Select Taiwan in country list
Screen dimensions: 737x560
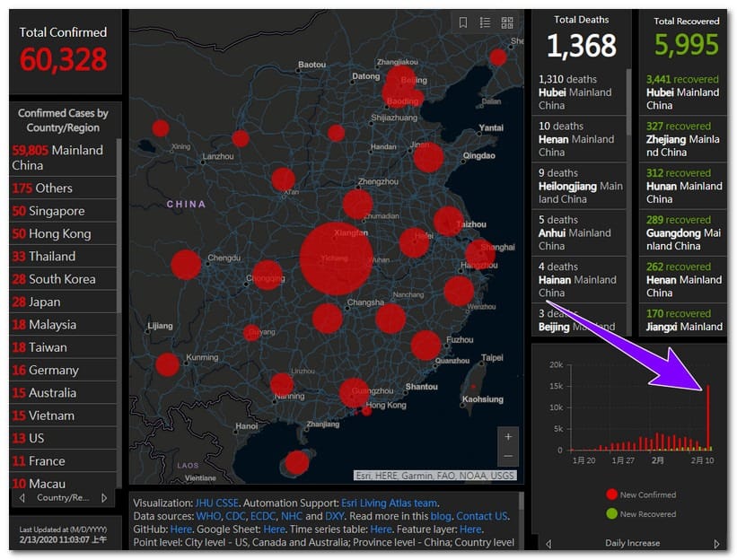pyautogui.click(x=63, y=347)
